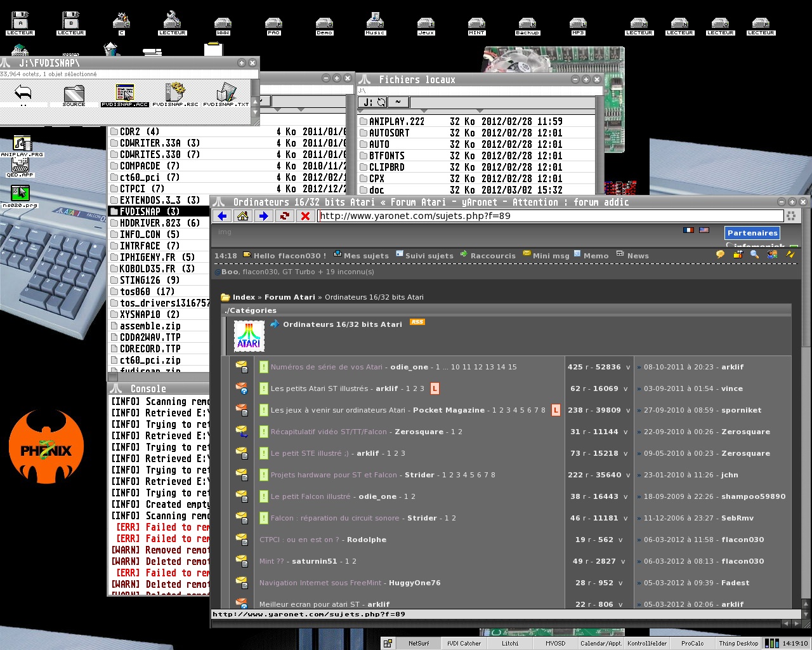The height and width of the screenshot is (650, 812).
Task: Go to the Index breadcrumb link
Action: click(244, 297)
